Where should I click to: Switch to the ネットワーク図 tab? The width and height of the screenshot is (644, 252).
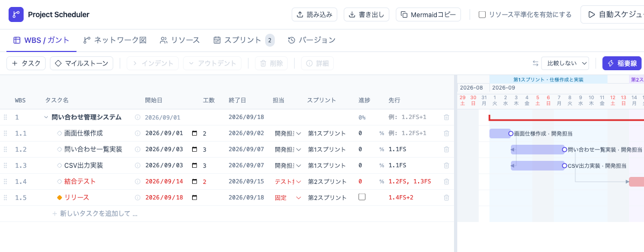click(x=115, y=40)
